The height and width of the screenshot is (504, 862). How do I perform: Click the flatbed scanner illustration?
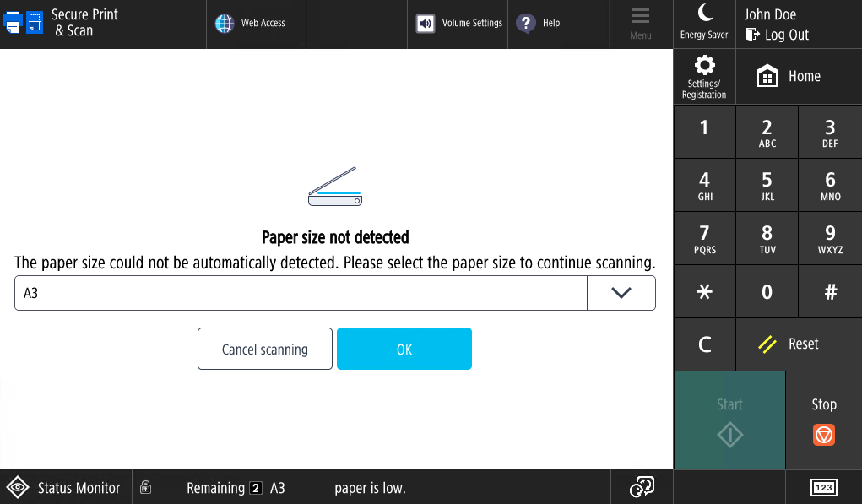[335, 187]
